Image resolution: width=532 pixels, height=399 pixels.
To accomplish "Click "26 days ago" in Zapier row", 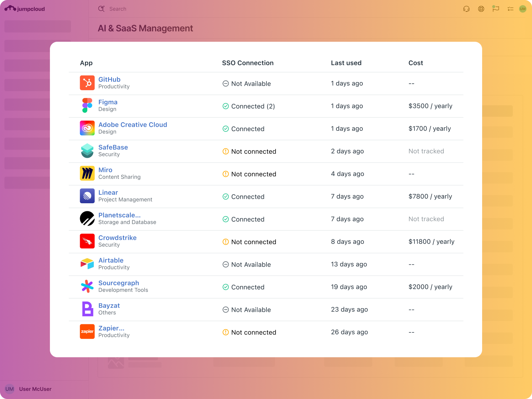I will pos(349,332).
